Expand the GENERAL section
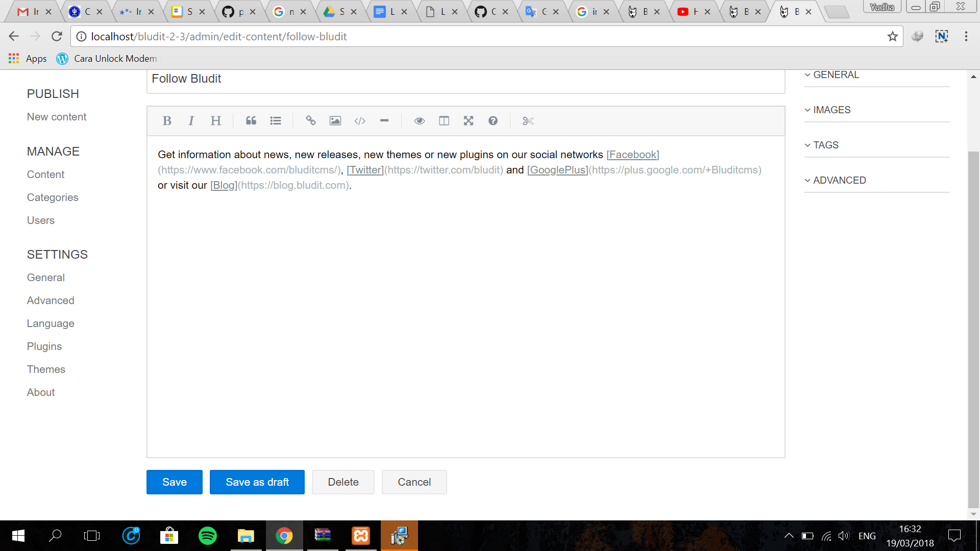 pyautogui.click(x=836, y=75)
